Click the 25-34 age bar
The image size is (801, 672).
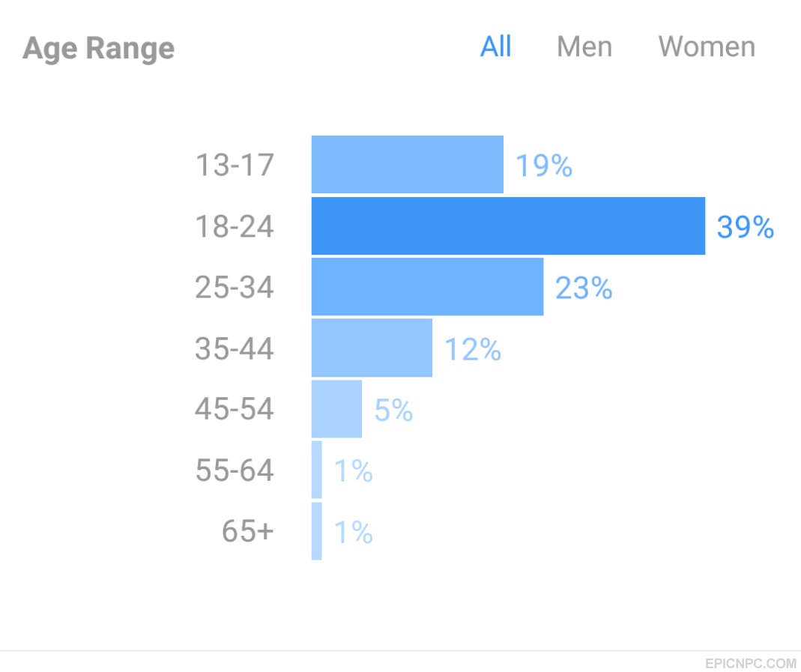pyautogui.click(x=428, y=286)
